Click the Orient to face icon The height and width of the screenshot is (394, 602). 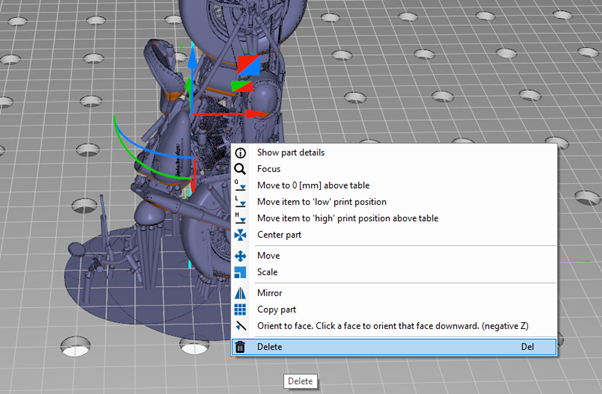(x=240, y=326)
